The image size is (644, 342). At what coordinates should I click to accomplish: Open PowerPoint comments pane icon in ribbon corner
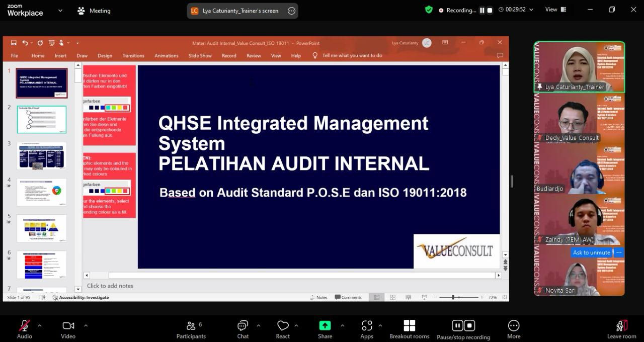click(x=500, y=56)
